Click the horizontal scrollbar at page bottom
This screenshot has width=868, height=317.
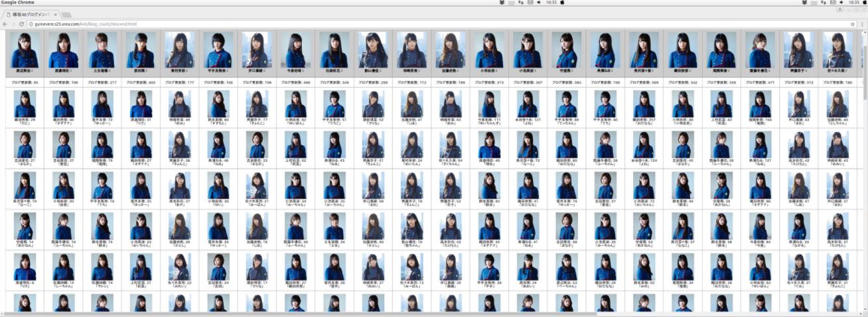coord(398,314)
